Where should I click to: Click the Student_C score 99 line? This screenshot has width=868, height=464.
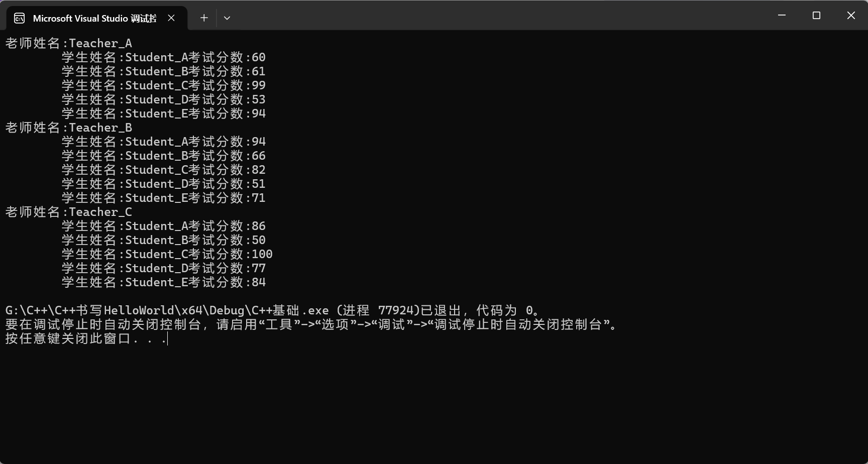coord(164,85)
